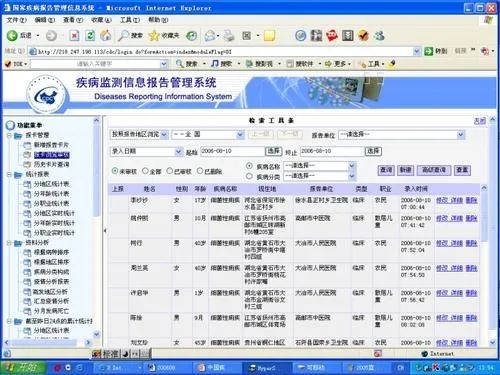Open 分地区统计表 under 统计报表
Viewport: 500px width, 375px height.
tap(51, 184)
